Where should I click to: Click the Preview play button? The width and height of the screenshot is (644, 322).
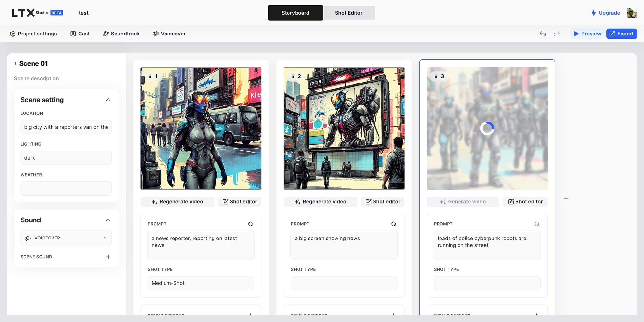587,34
